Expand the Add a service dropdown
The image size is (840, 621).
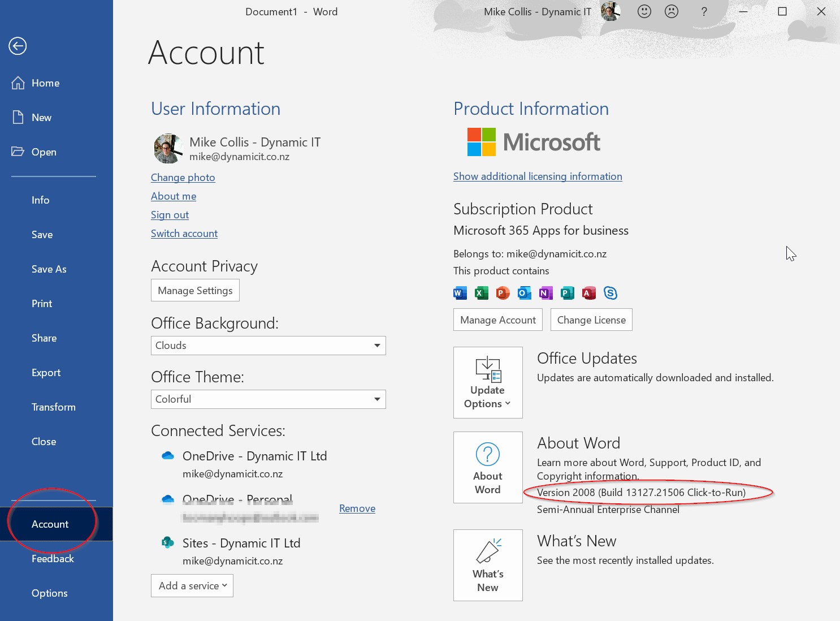tap(192, 586)
